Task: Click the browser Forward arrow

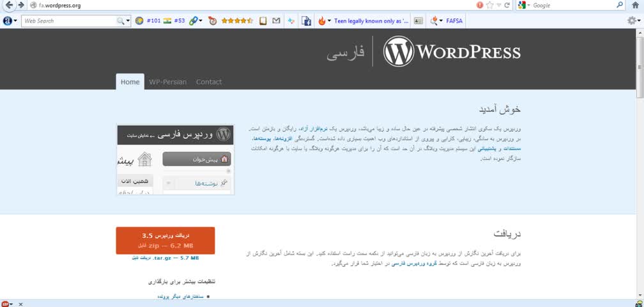Action: click(x=21, y=5)
